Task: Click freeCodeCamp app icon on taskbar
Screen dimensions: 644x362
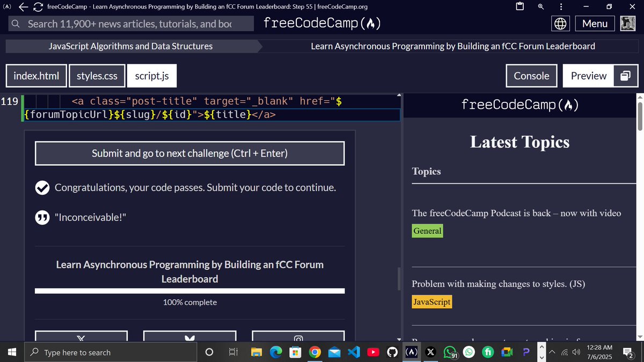Action: point(411,352)
